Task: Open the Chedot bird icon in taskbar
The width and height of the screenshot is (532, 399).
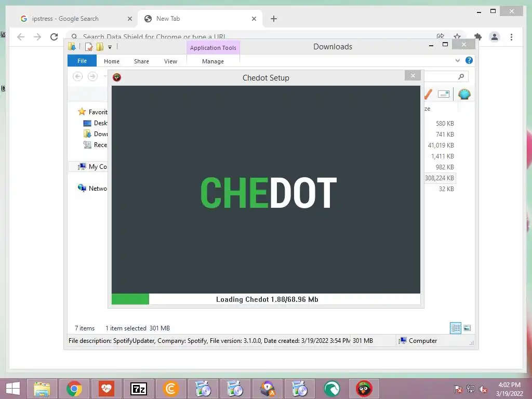Action: (x=364, y=389)
